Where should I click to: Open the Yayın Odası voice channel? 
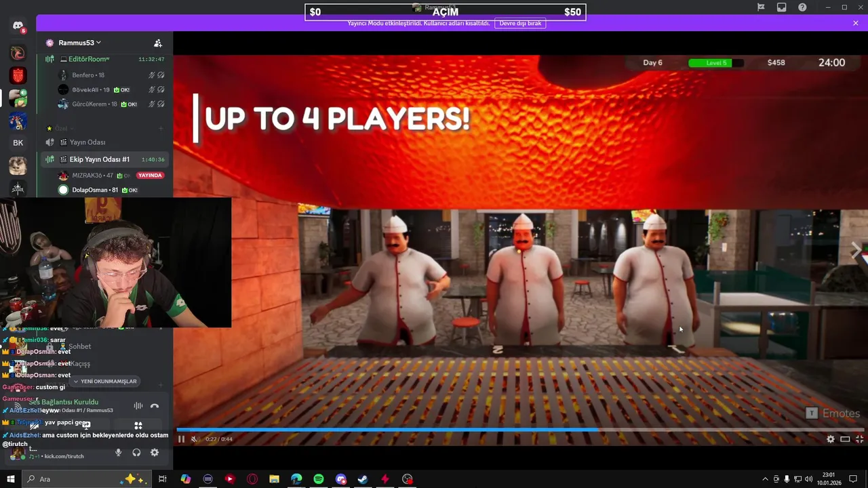(x=105, y=142)
